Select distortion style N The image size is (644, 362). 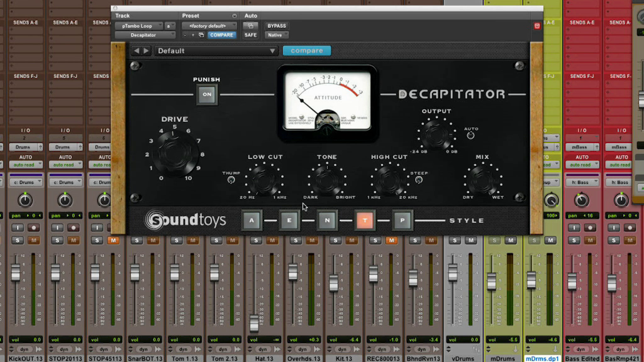[327, 221]
